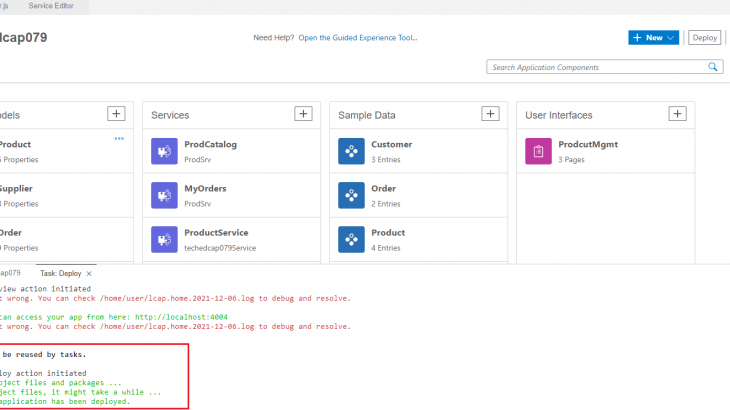
Task: Click the '3 Pages' label
Action: (x=571, y=160)
